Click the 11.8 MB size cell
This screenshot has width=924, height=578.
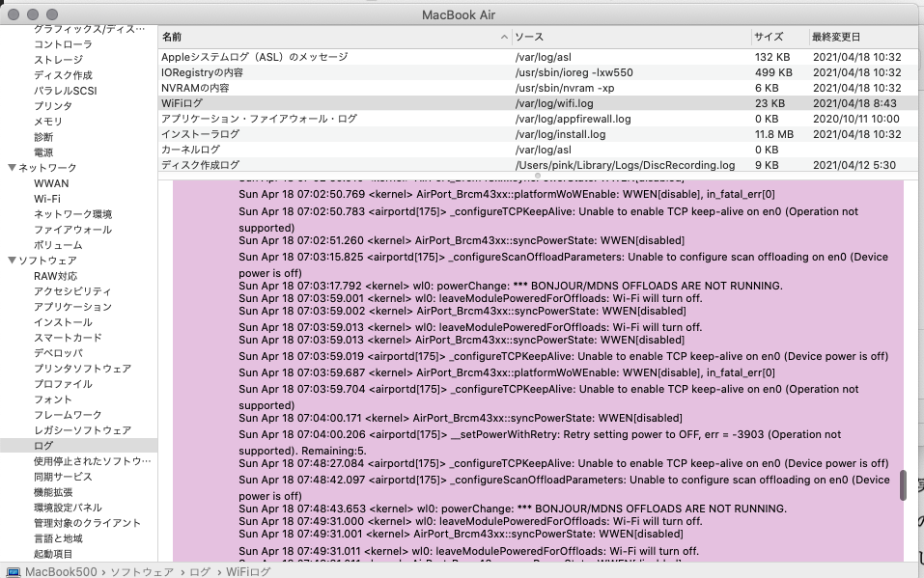[774, 134]
